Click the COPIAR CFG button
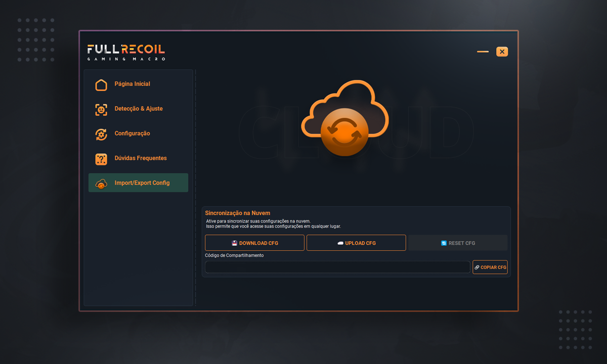Screen dimensions: 607x364 pos(490,267)
